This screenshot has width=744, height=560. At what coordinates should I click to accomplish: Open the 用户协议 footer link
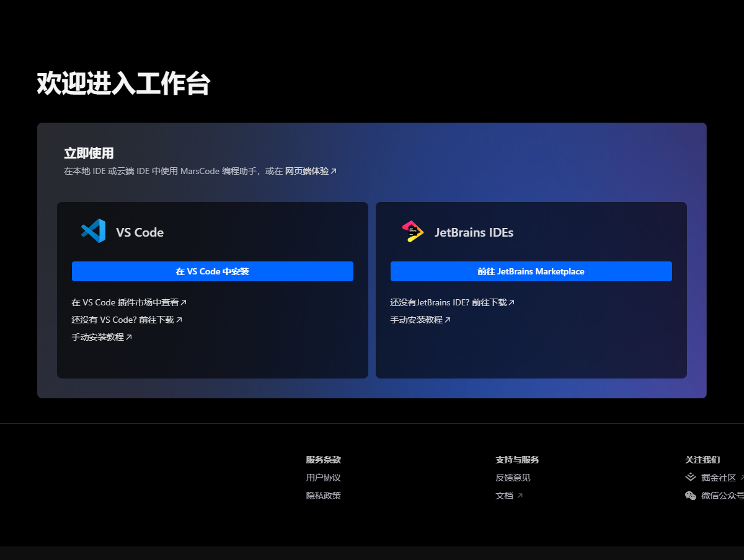point(323,478)
